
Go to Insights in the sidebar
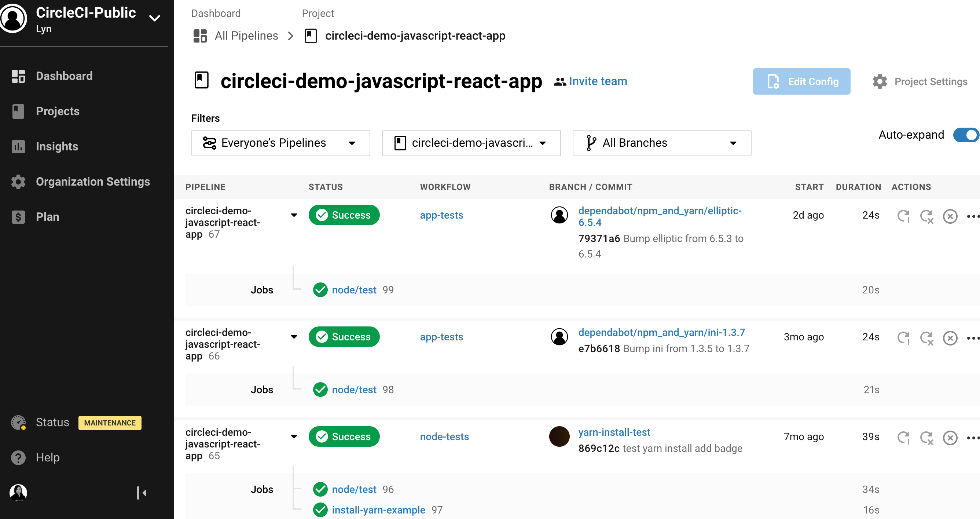point(57,146)
